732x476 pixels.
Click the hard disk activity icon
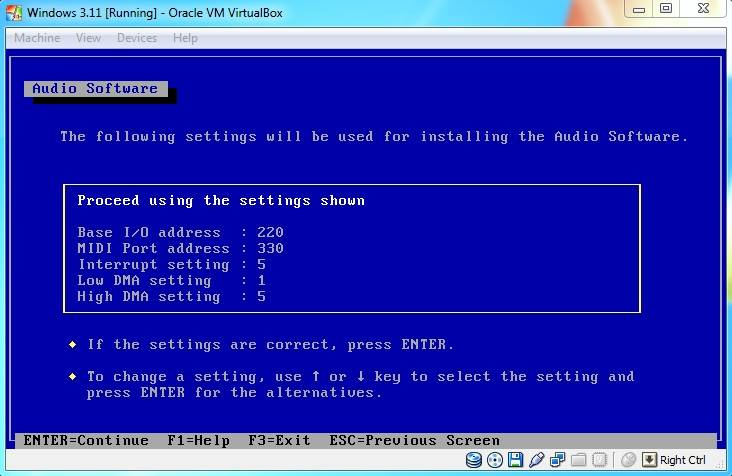point(475,460)
